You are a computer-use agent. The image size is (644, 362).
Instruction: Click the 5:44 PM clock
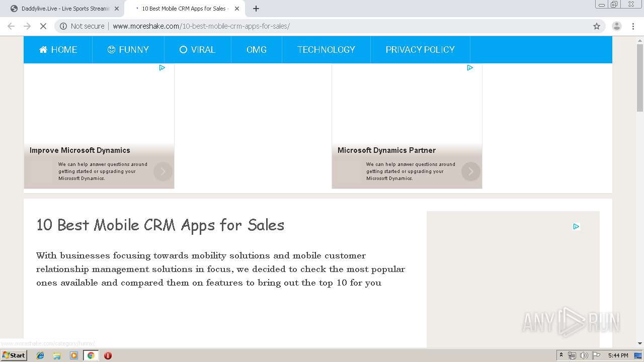click(x=618, y=355)
